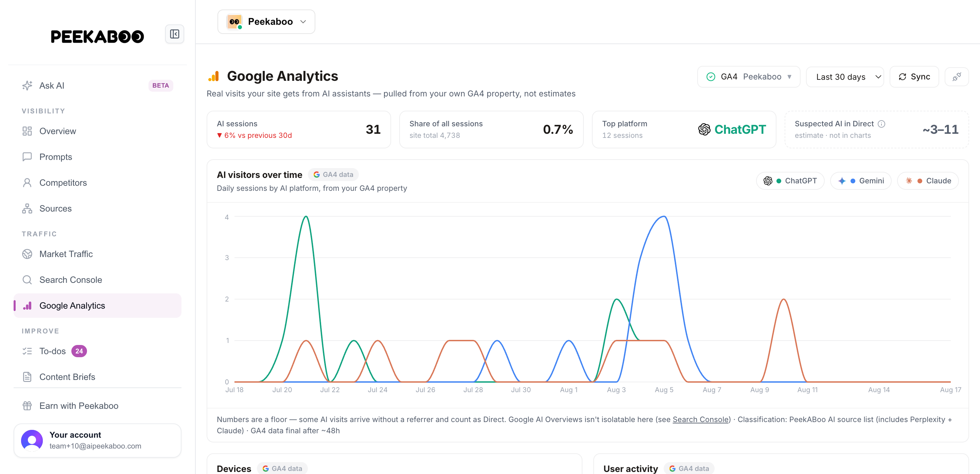Click the Suspected AI in Direct card

[x=876, y=130]
